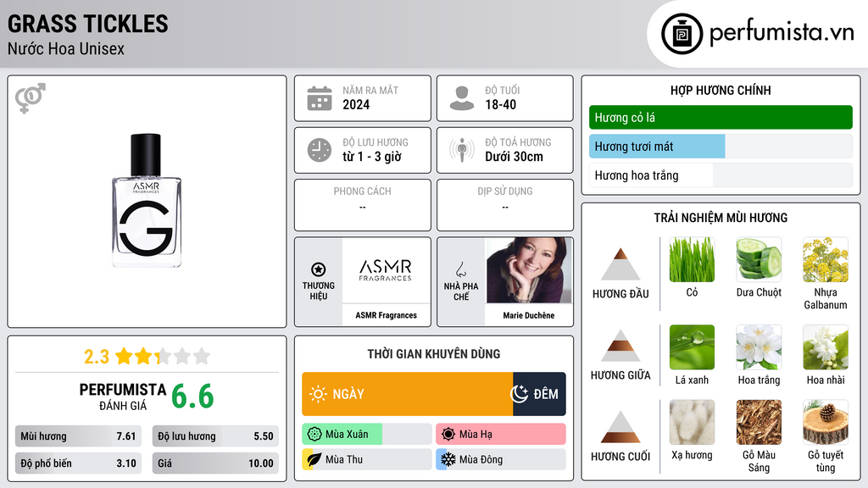Viewport: 868px width, 488px height.
Task: Click the perfumista.vn site name
Action: pos(782,32)
